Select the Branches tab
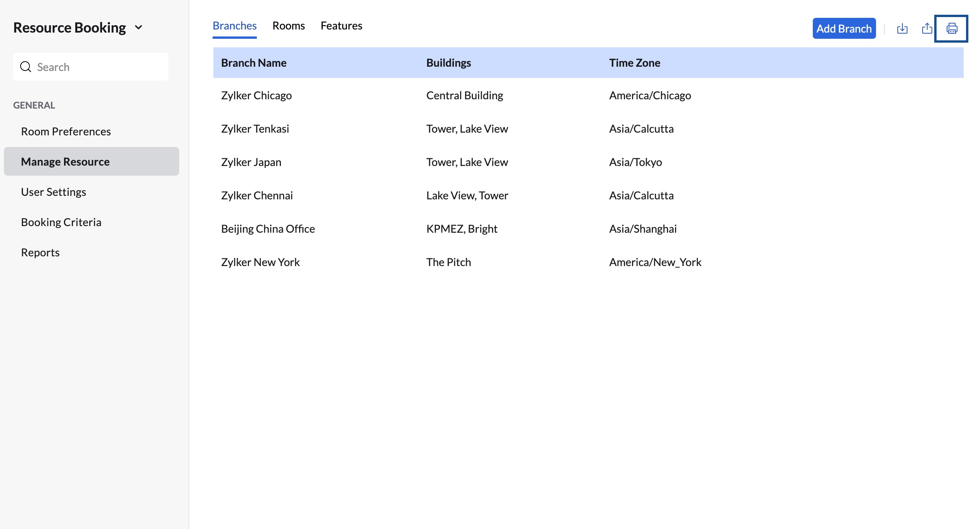The image size is (980, 529). coord(234,26)
